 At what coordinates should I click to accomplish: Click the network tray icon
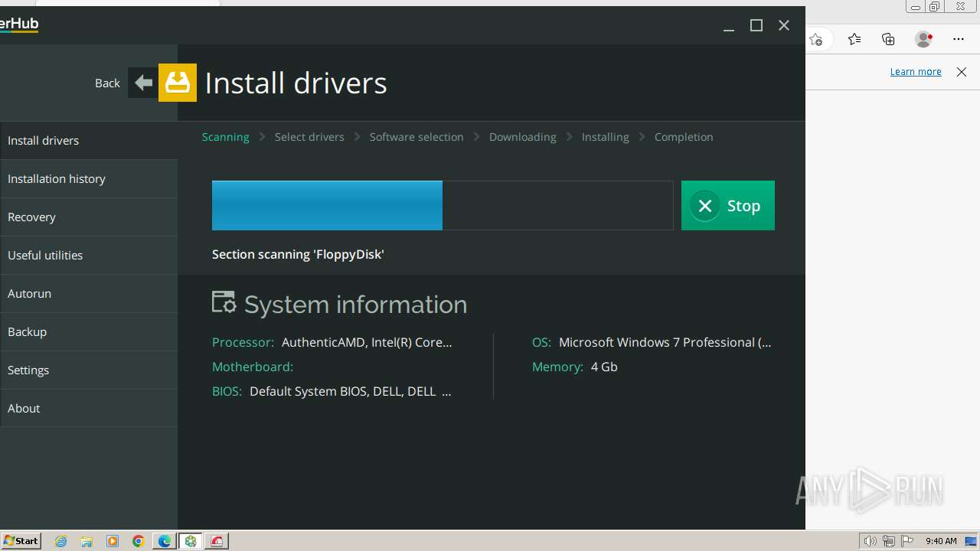(x=889, y=541)
